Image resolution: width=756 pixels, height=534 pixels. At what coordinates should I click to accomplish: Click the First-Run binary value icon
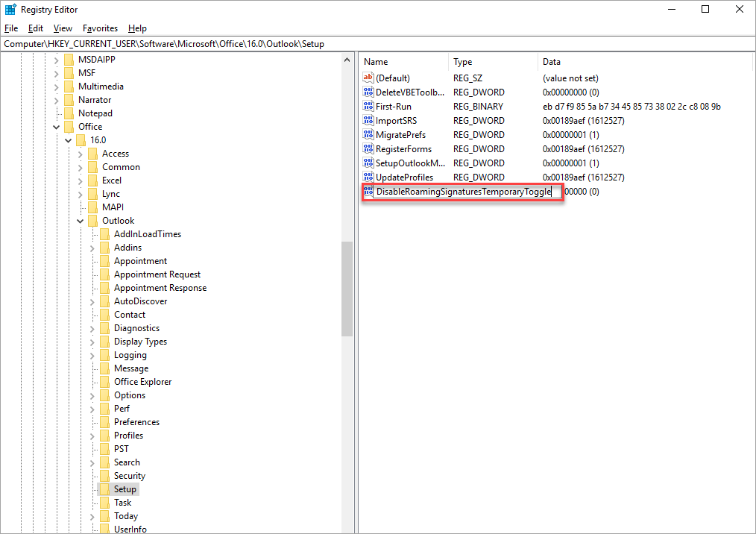coord(368,107)
